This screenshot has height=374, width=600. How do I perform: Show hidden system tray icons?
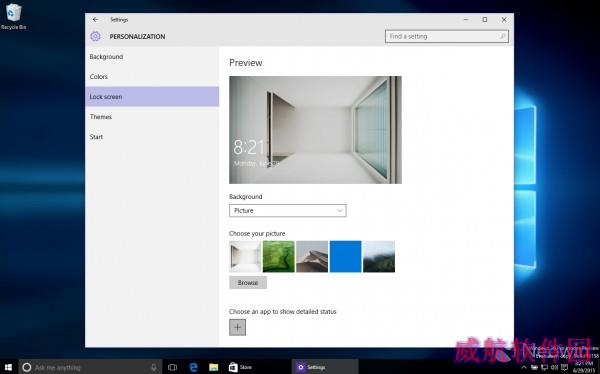[x=524, y=367]
